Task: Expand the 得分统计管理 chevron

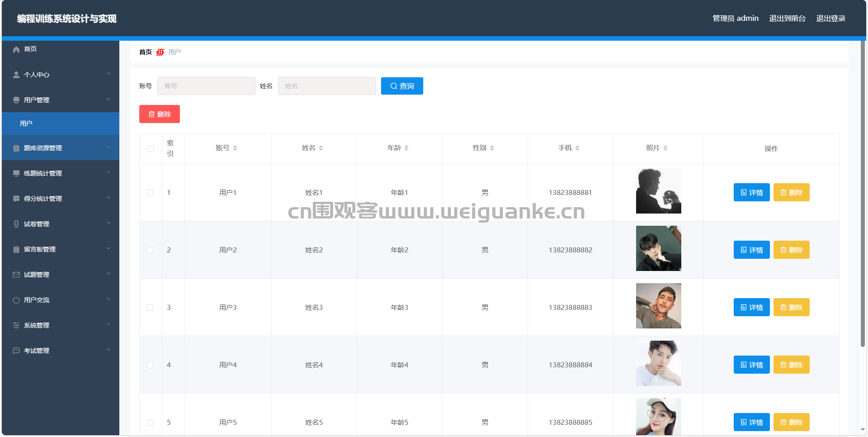Action: (x=108, y=198)
